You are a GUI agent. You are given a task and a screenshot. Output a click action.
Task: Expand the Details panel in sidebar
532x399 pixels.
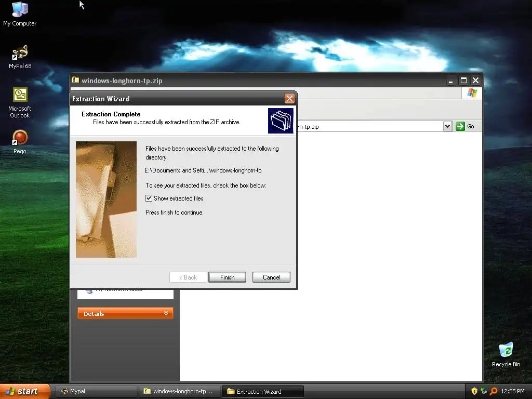125,313
